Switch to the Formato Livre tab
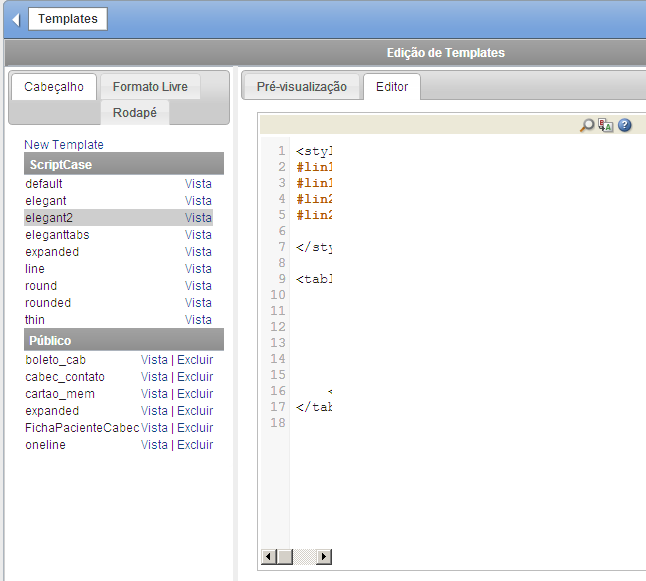Screen dimensions: 646x581 150,87
